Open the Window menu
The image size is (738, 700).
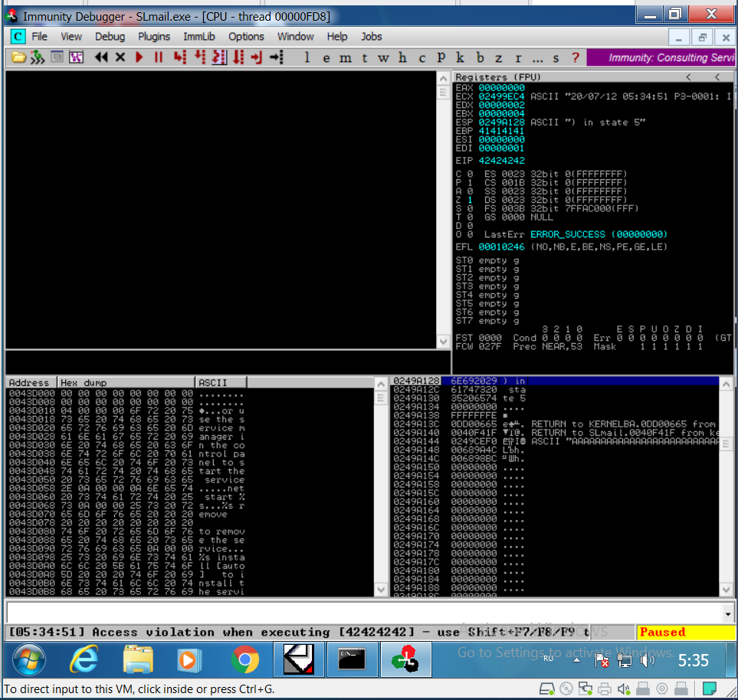coord(295,36)
